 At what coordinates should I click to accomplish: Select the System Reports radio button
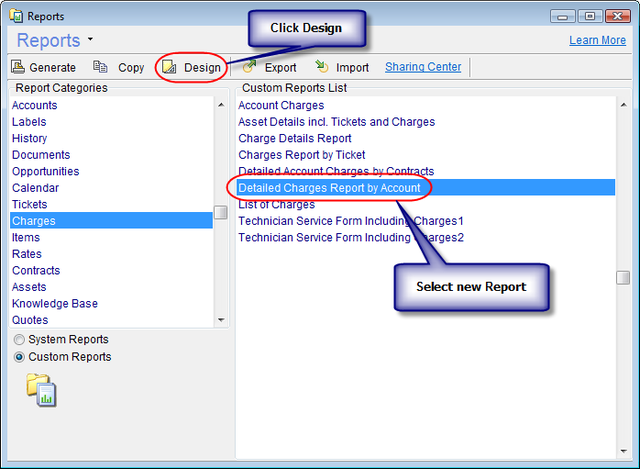pyautogui.click(x=19, y=340)
